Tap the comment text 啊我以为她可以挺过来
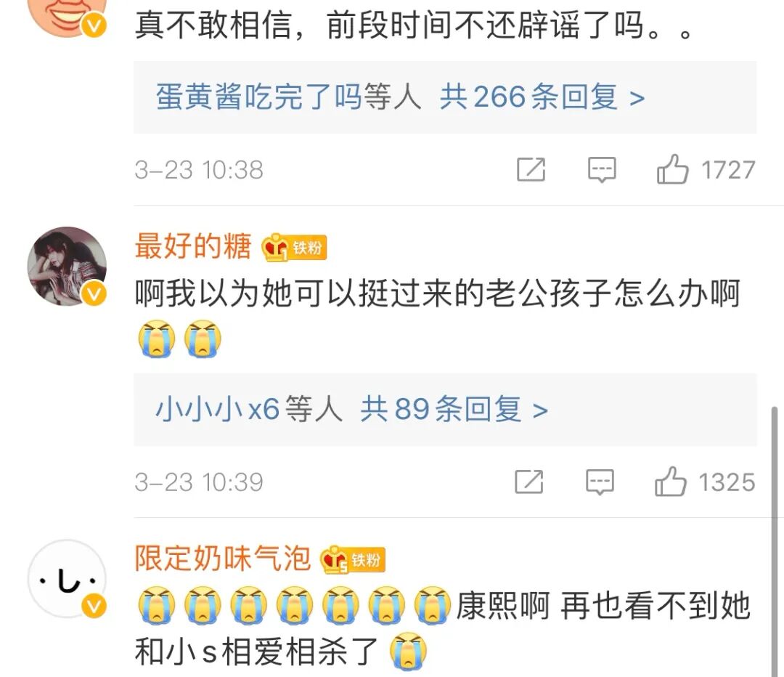This screenshot has height=677, width=784. tap(295, 293)
